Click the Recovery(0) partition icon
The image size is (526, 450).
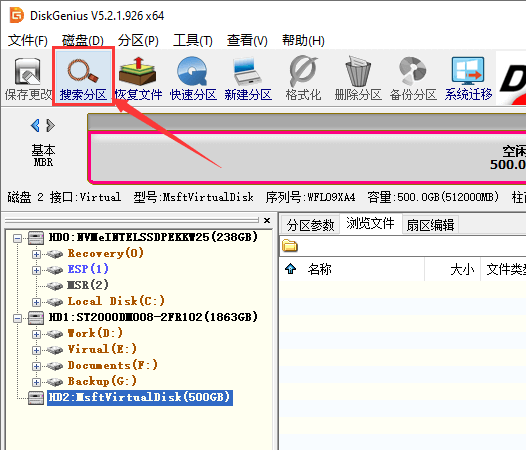pyautogui.click(x=55, y=254)
